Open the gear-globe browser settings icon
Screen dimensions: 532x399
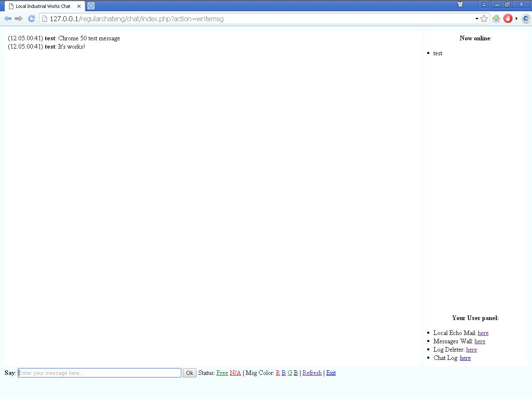click(526, 19)
